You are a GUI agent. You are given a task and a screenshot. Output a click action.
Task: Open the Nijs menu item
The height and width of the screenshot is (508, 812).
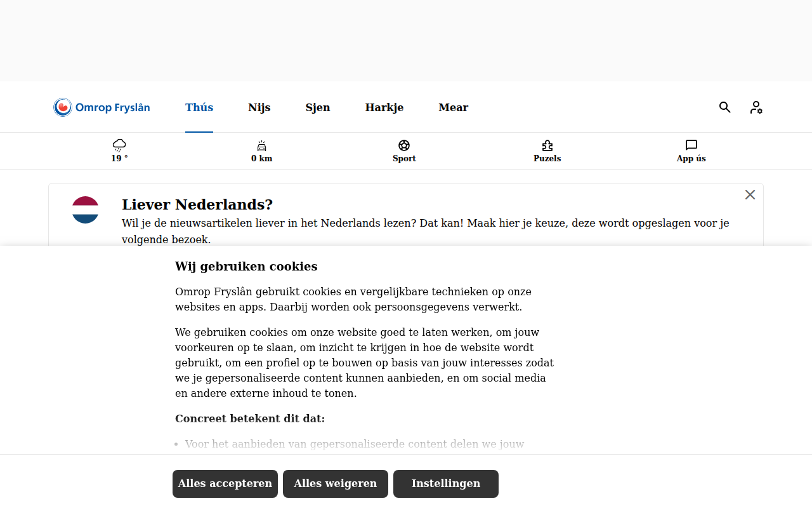259,107
